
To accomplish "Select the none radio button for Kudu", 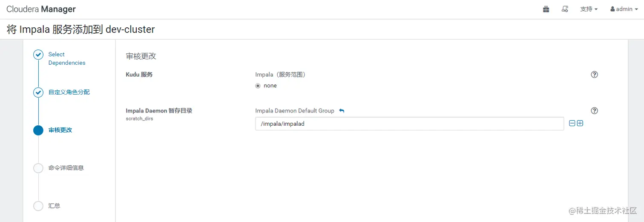I will pos(258,86).
